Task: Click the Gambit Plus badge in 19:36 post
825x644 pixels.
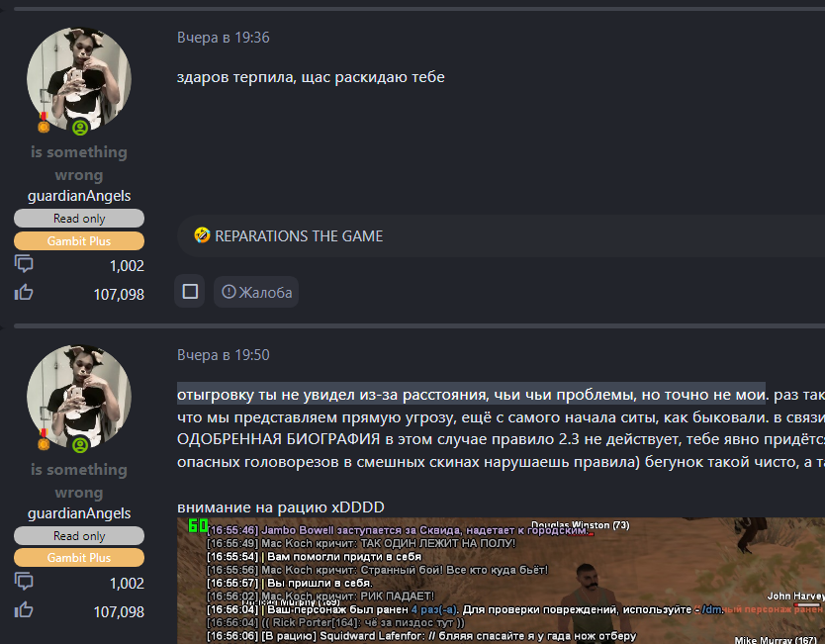Action: 79,241
